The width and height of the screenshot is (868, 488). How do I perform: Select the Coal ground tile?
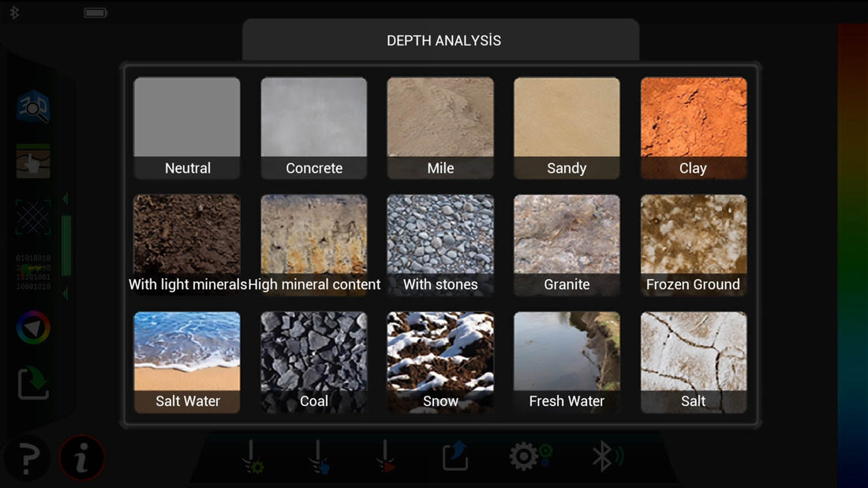point(314,361)
